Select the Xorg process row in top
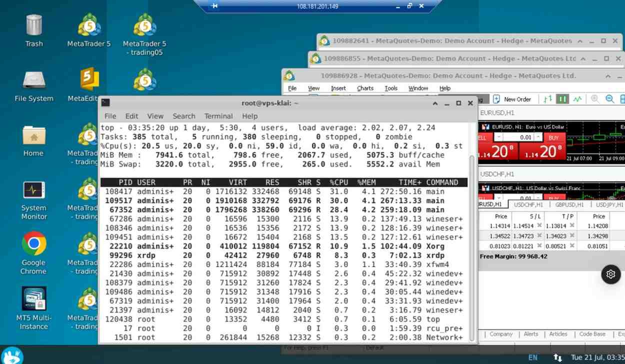The image size is (625, 364). (x=284, y=246)
